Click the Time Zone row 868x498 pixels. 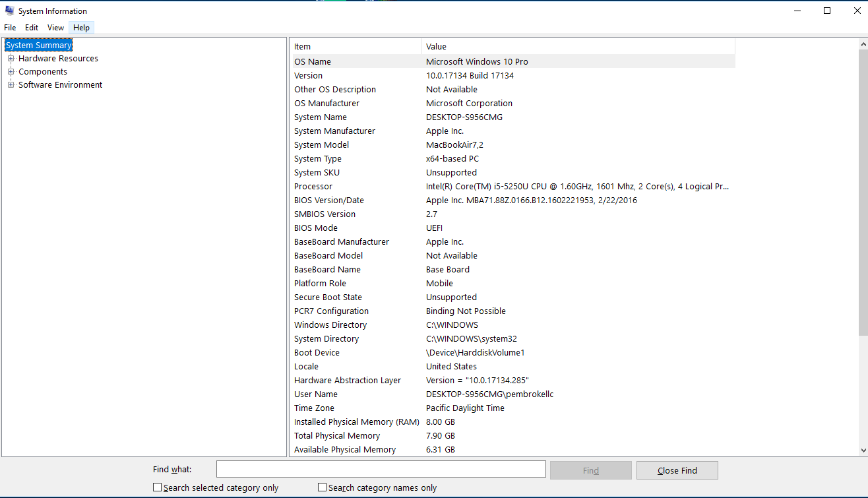(x=512, y=408)
